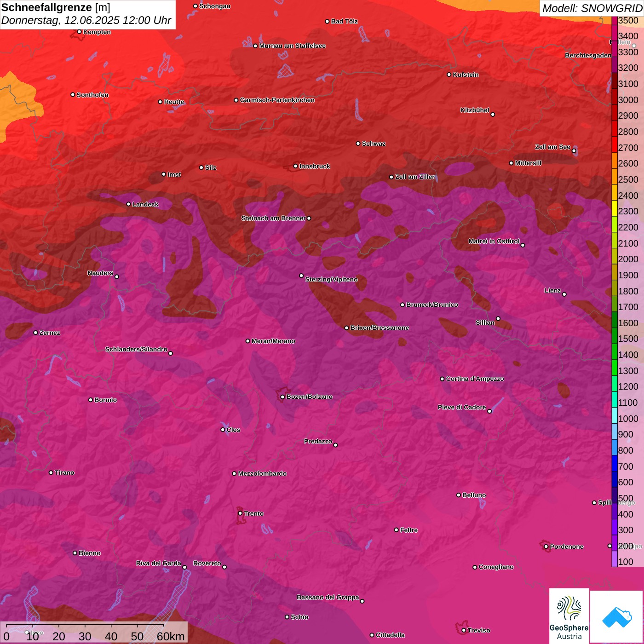This screenshot has height=644, width=644.
Task: Click the blue avalanche service logo
Action: [x=616, y=617]
